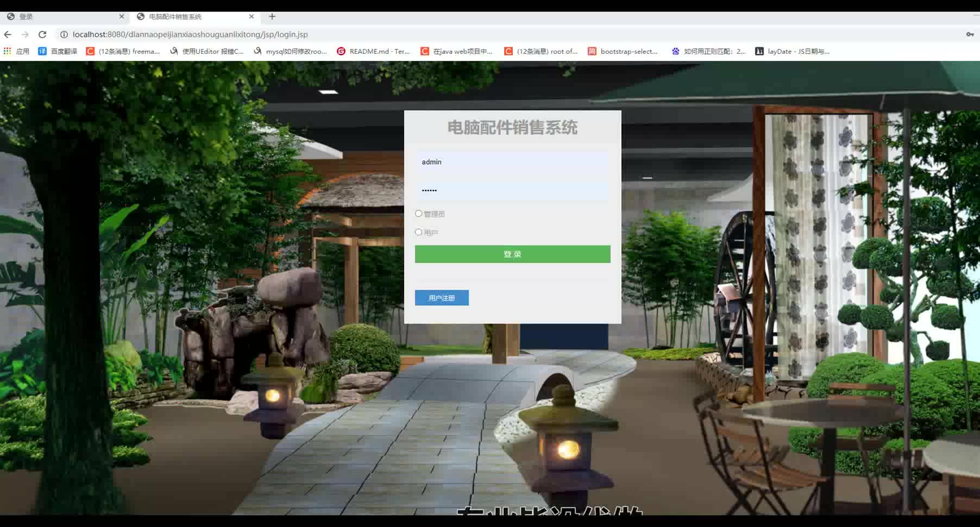Open a new tab with the plus icon
The height and width of the screenshot is (527, 980).
click(x=272, y=16)
